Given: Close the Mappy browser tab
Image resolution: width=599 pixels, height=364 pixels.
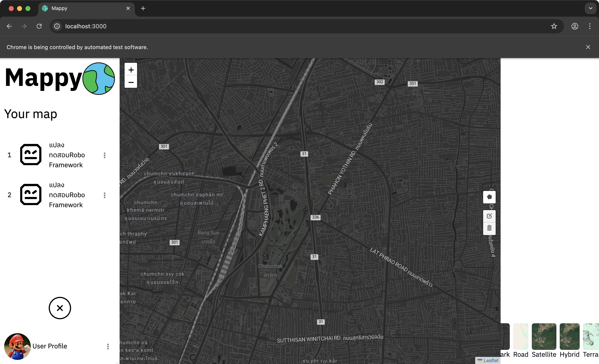Looking at the screenshot, I should click(128, 8).
